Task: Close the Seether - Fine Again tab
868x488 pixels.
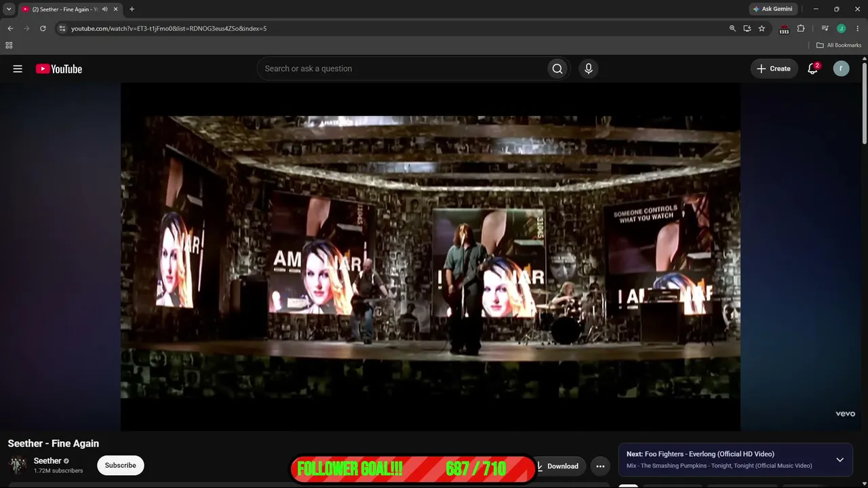Action: click(x=115, y=9)
